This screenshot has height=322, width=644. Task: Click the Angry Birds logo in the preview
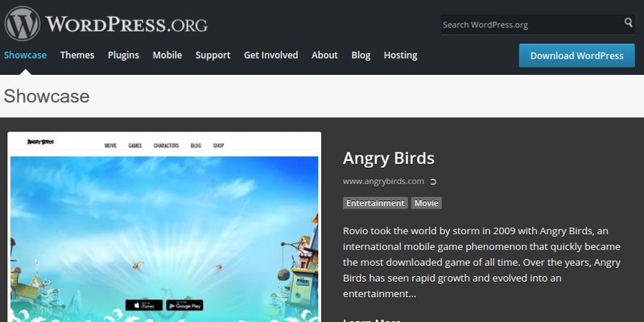pos(40,142)
